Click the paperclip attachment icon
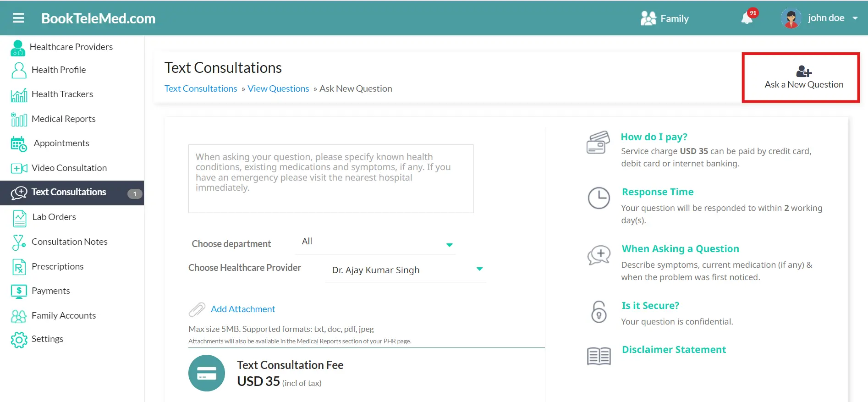868x402 pixels. (x=197, y=310)
